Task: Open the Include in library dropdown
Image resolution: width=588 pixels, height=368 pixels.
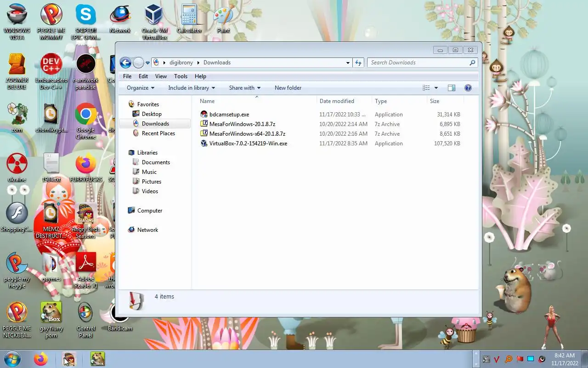Action: pos(192,88)
